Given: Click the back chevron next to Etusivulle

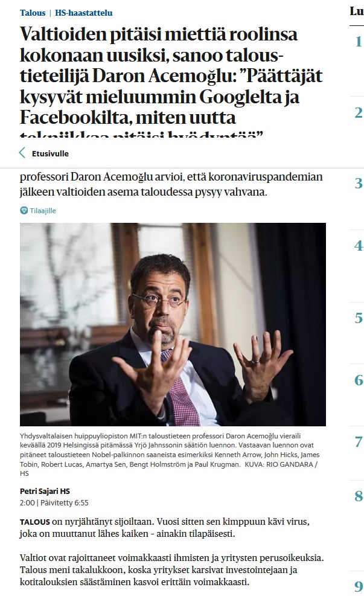Looking at the screenshot, I should (x=22, y=153).
